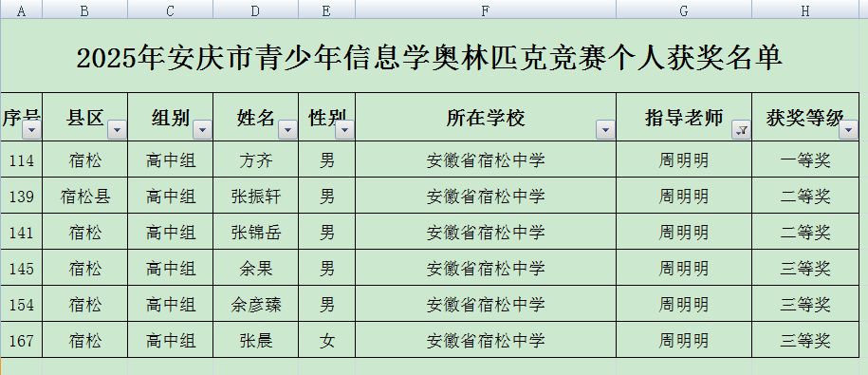Click the 获奖等级 header cell
This screenshot has height=375, width=868.
805,117
